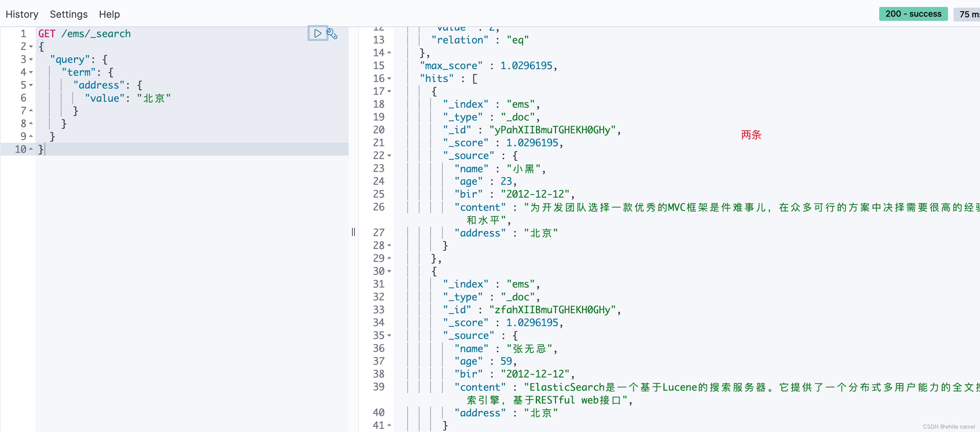Viewport: 980px width, 432px height.
Task: Collapse second hit object at response line 30
Action: pos(389,271)
